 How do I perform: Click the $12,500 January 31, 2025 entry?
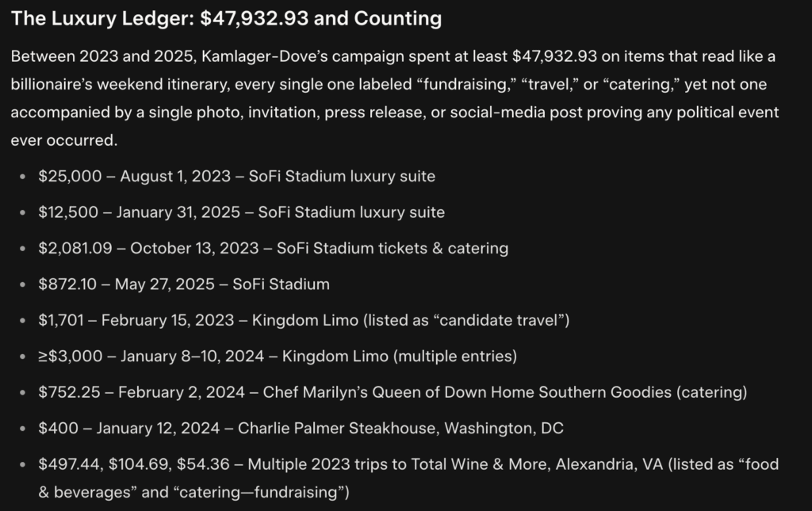[241, 212]
